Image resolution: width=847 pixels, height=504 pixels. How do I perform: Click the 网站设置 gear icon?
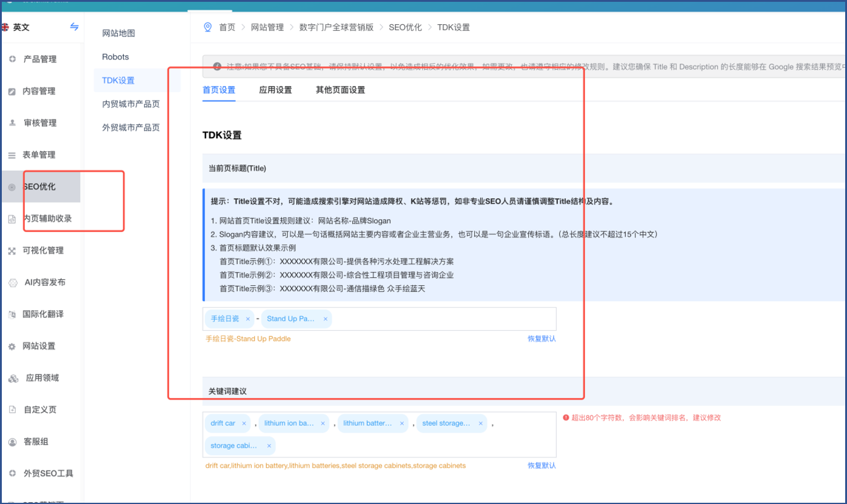(x=12, y=346)
